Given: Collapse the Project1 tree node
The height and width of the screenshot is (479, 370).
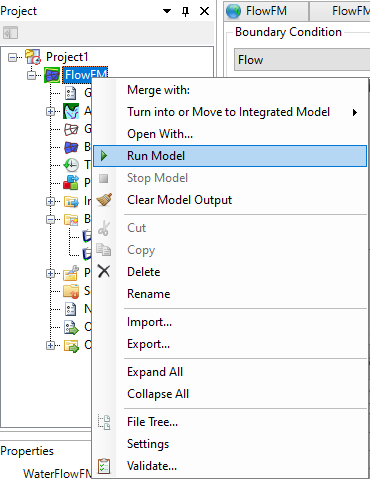Looking at the screenshot, I should [12, 57].
